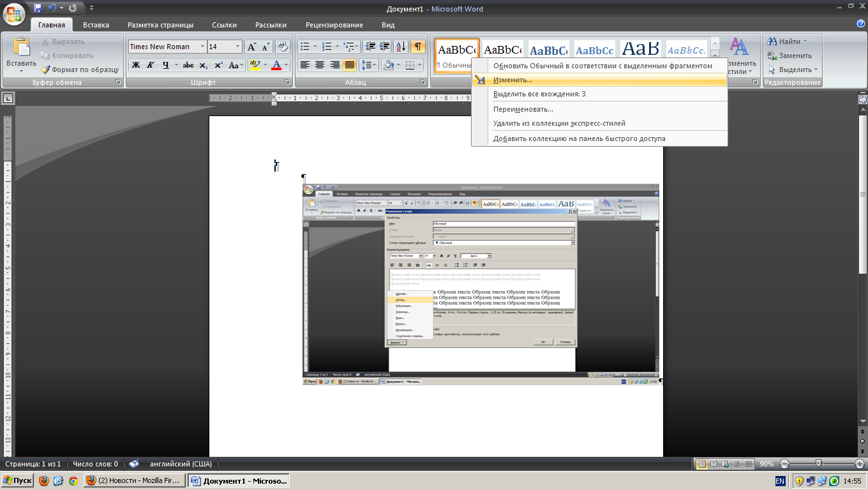Sort text alphabetically

tap(401, 47)
